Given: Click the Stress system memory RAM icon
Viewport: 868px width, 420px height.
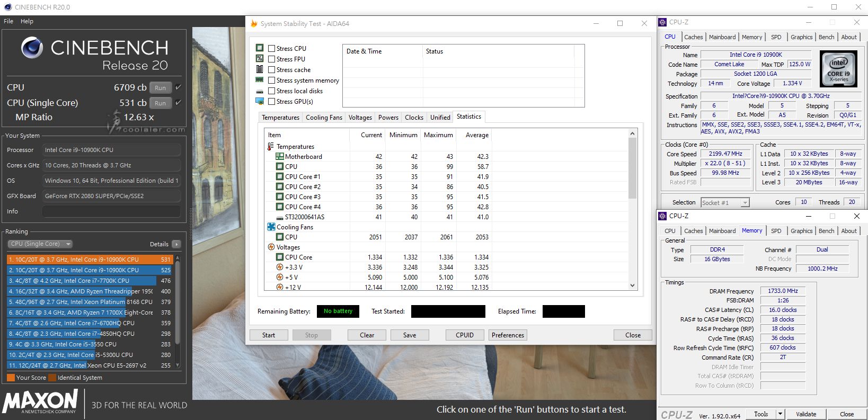Looking at the screenshot, I should 260,80.
